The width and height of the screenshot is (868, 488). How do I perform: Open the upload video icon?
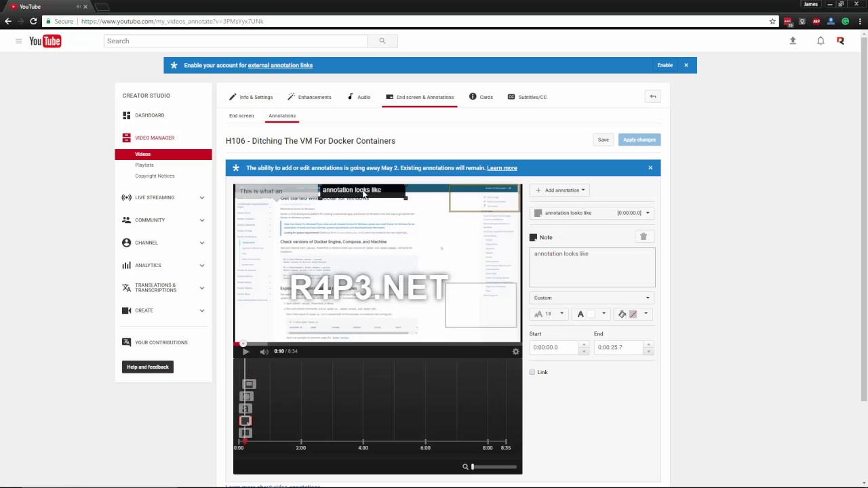click(793, 41)
